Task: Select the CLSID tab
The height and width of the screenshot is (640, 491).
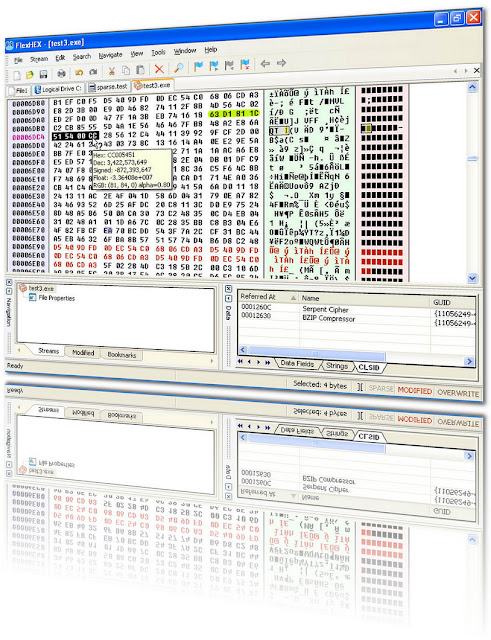Action: 369,368
